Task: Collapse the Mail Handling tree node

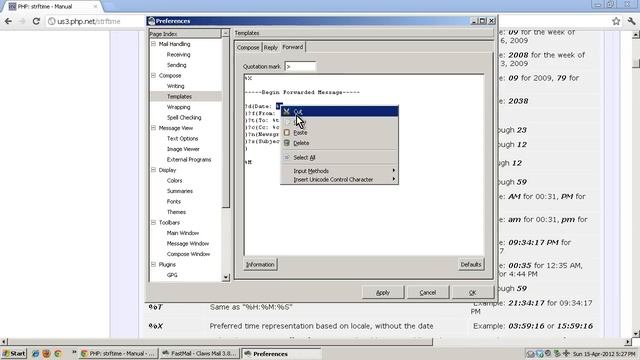Action: (153, 44)
